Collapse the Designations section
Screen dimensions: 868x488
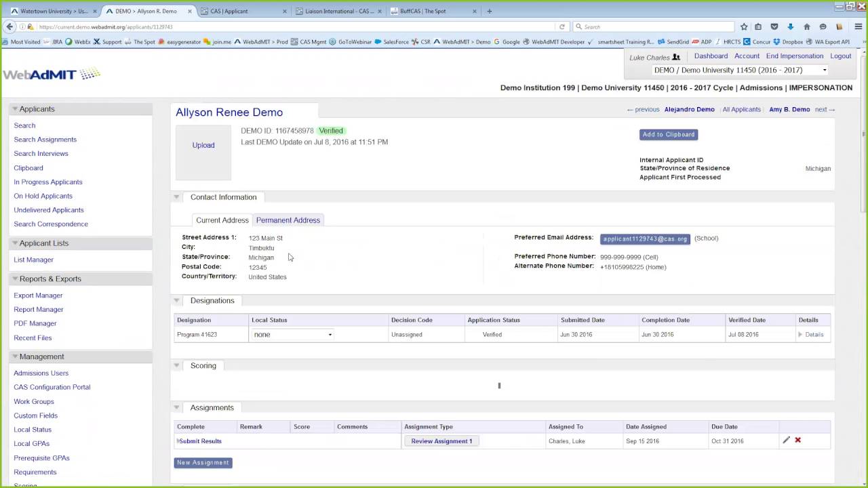(176, 300)
